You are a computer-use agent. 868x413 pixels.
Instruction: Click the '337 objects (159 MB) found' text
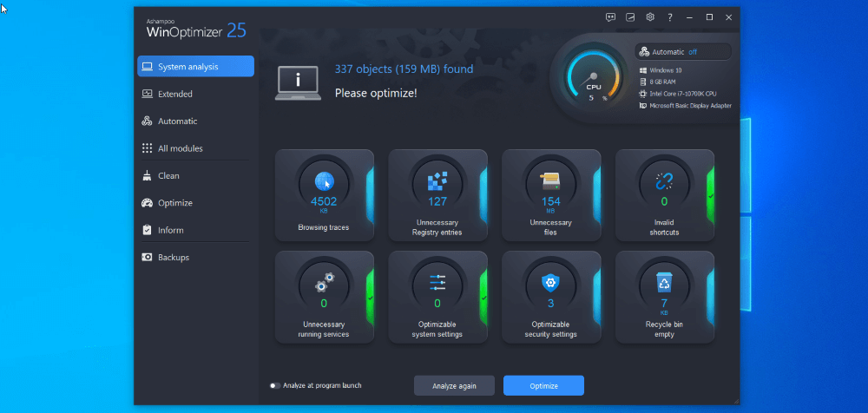click(x=404, y=69)
